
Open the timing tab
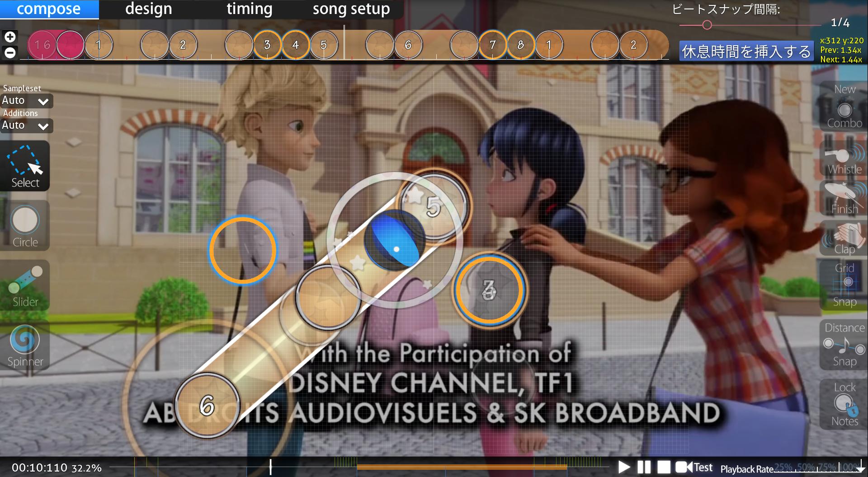point(249,9)
